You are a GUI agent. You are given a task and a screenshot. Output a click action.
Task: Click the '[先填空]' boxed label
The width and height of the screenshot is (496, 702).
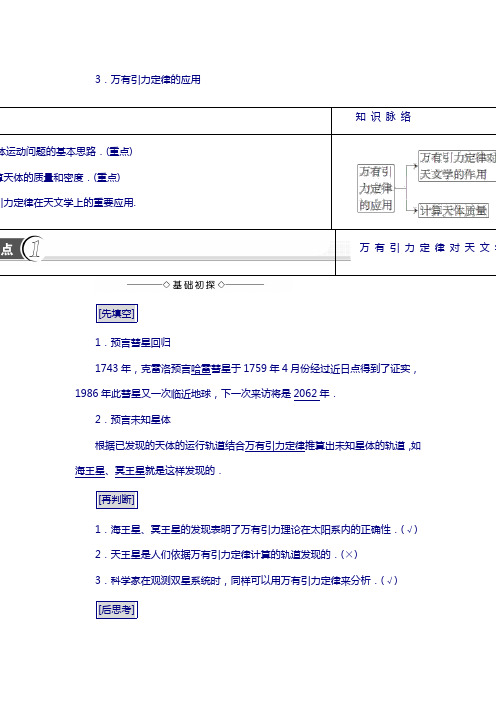(117, 313)
